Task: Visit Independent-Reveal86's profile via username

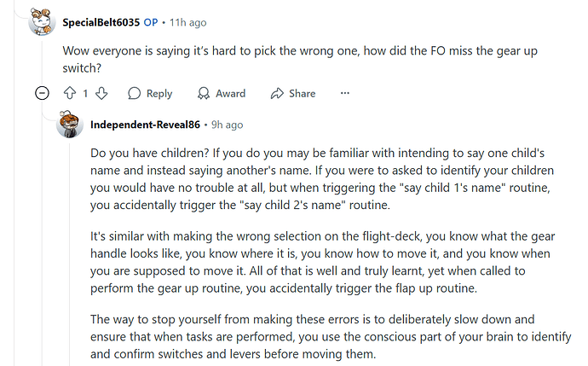Action: pos(145,125)
